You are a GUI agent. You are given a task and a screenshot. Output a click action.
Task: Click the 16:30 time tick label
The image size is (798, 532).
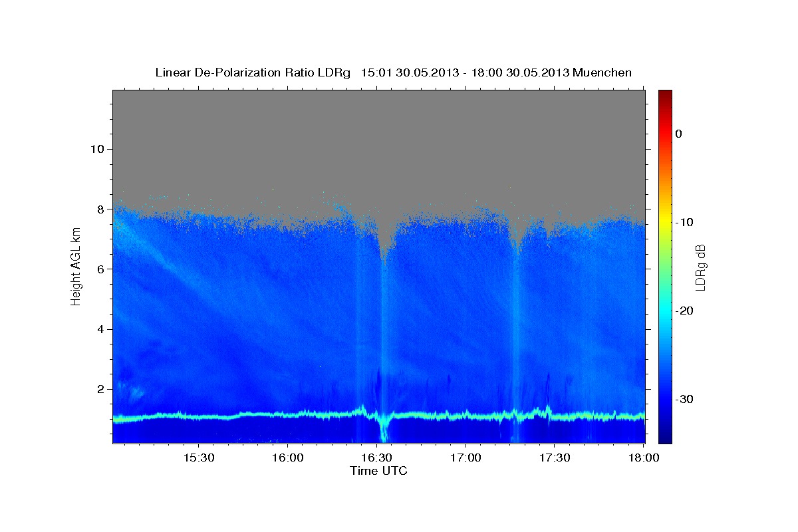coord(376,458)
